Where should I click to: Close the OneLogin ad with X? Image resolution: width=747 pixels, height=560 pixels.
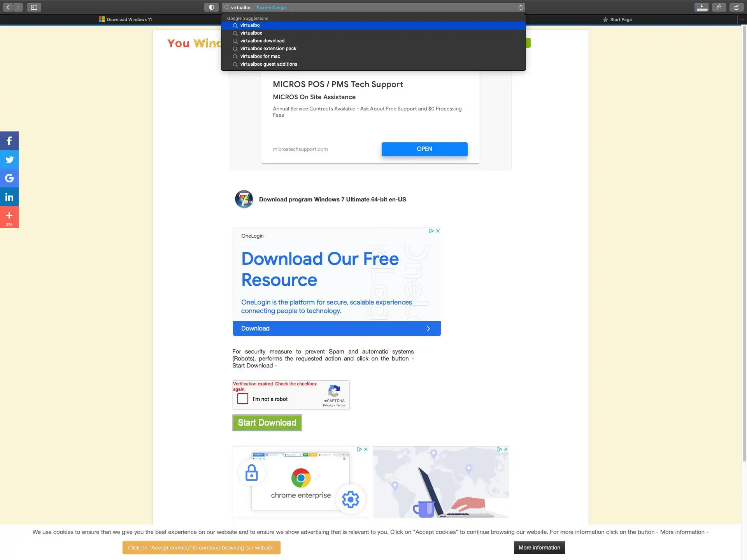[x=438, y=231]
